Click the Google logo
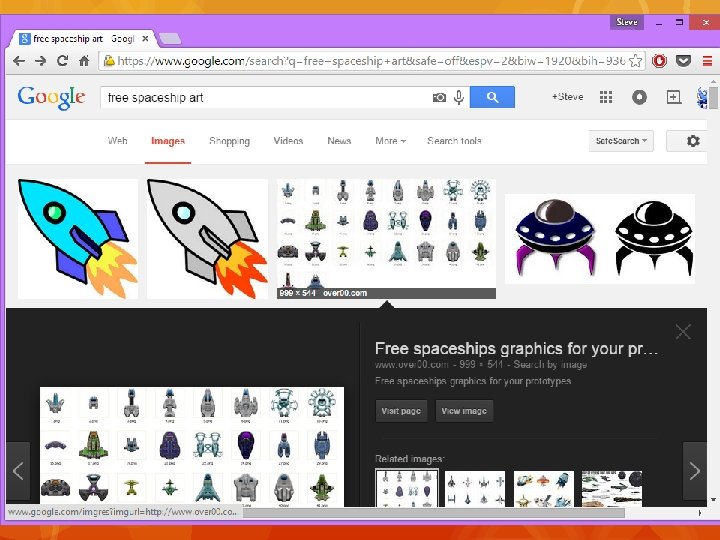 51,97
